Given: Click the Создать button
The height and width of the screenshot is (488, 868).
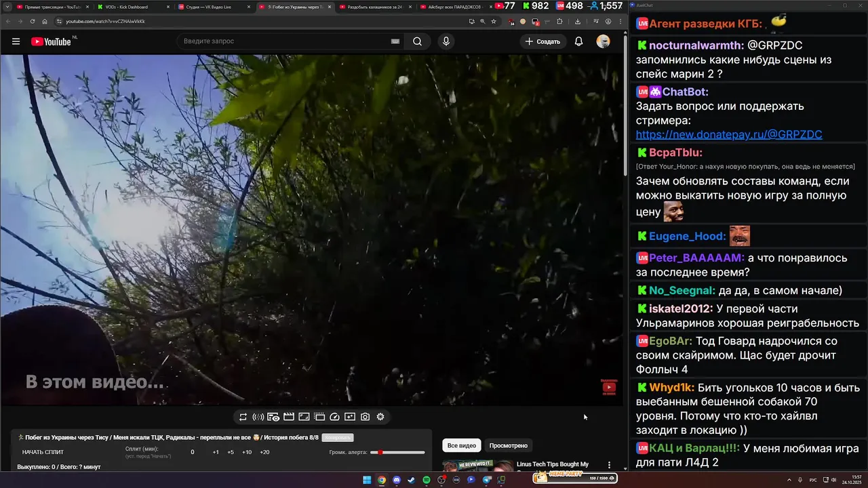Looking at the screenshot, I should click(542, 41).
